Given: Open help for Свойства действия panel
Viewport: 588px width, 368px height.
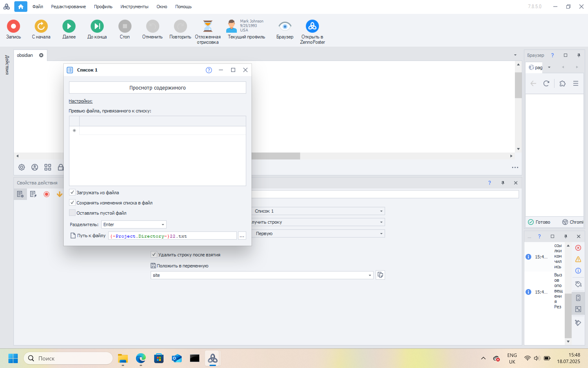Looking at the screenshot, I should coord(490,183).
